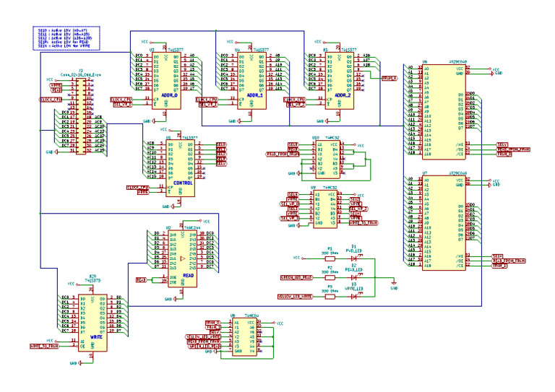Click the READ_FROM_FRAM label beside U6
555x392 pixels.
pyautogui.click(x=513, y=149)
